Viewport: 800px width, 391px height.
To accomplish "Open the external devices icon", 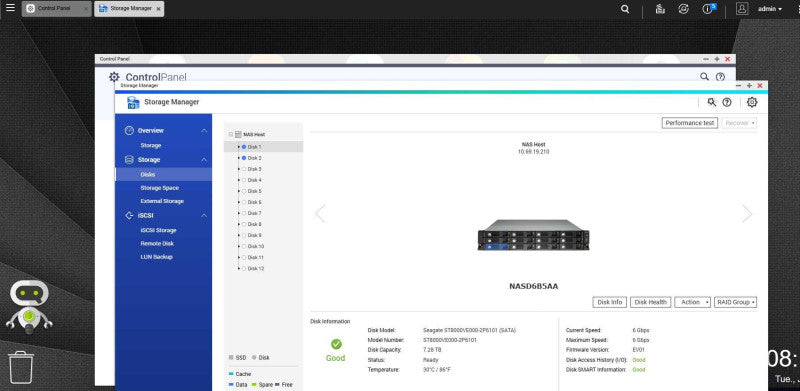I will (x=683, y=9).
